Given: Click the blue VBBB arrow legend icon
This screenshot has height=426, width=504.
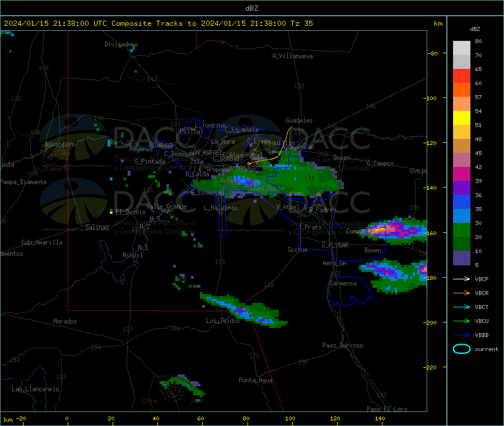Looking at the screenshot, I should pyautogui.click(x=461, y=335).
